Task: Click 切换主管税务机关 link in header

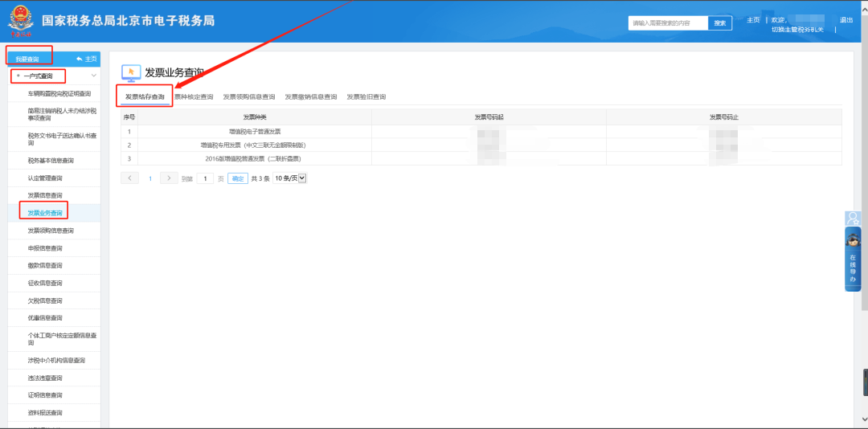Action: (797, 30)
